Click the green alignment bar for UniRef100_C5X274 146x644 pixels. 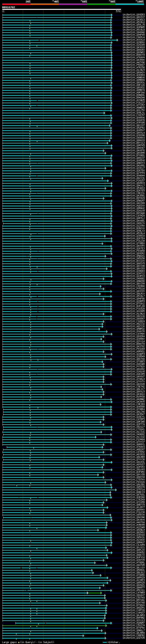coord(55,625)
